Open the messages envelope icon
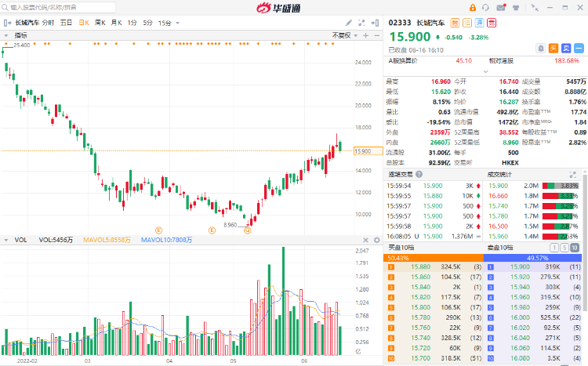 (501, 8)
